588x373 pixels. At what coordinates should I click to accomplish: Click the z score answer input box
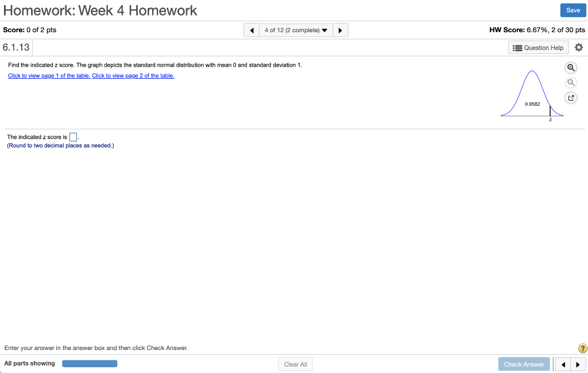pos(73,137)
